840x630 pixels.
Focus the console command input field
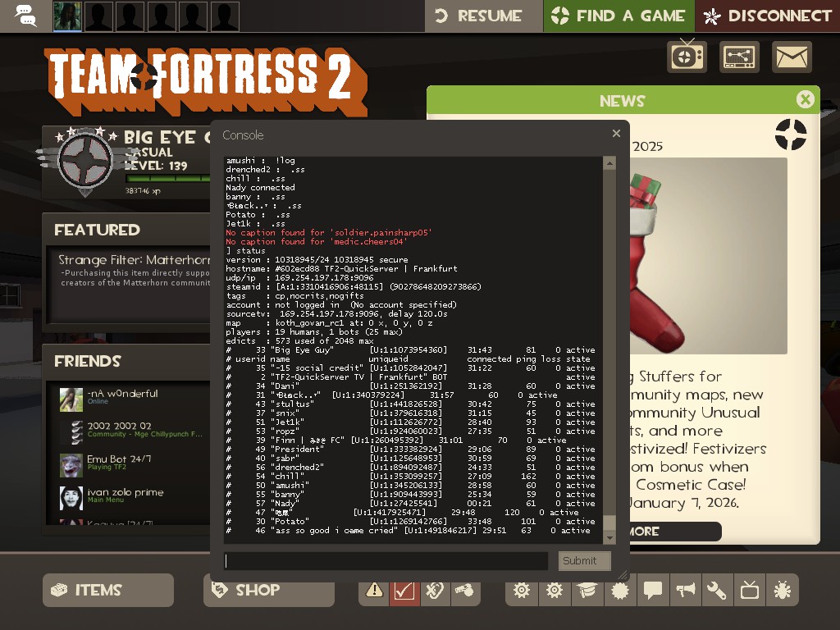coord(386,561)
